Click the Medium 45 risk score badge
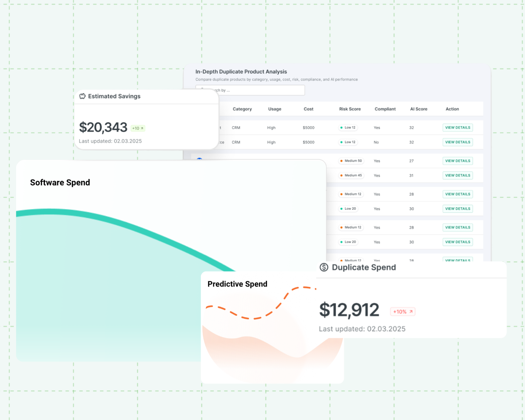Screen dimensions: 525x420 351,175
